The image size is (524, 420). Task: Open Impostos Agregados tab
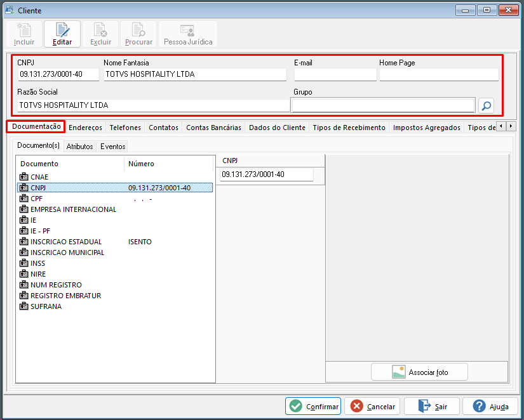(426, 128)
